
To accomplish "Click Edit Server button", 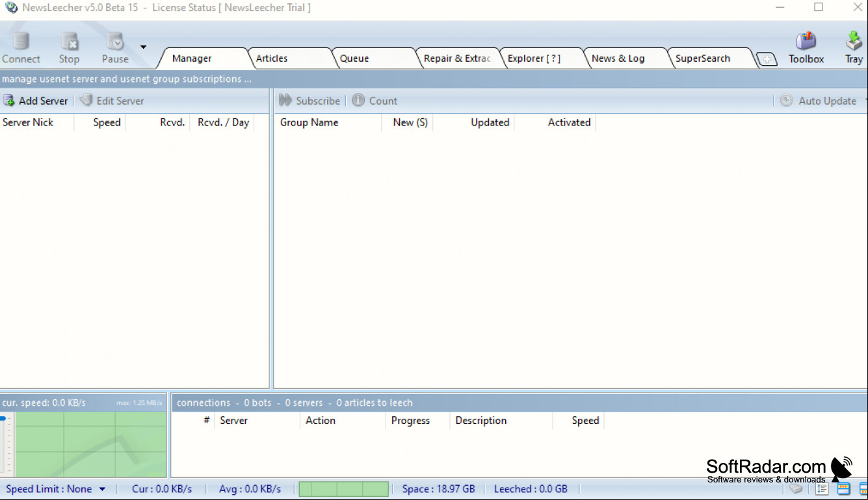I will pyautogui.click(x=112, y=101).
